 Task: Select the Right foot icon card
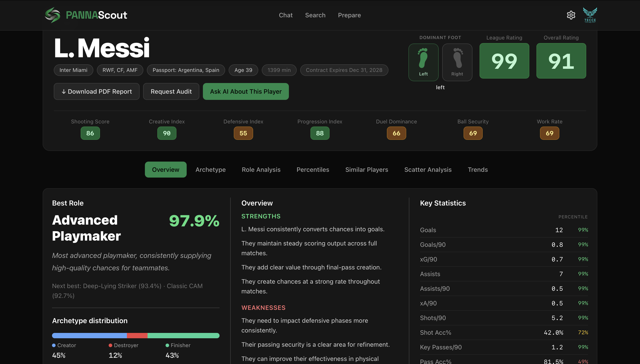(457, 62)
